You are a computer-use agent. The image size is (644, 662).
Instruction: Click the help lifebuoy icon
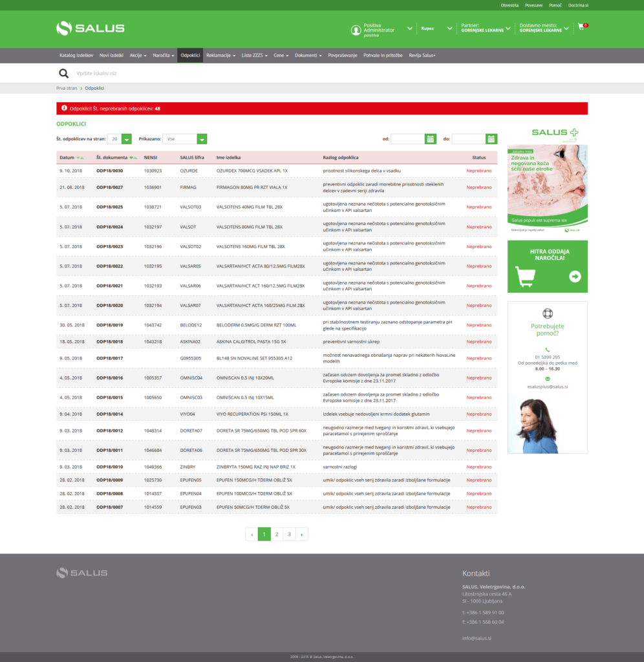pyautogui.click(x=548, y=314)
